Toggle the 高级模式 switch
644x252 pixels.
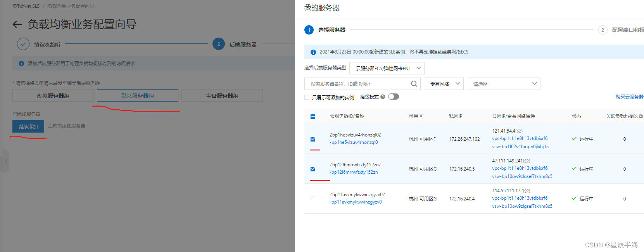(393, 97)
